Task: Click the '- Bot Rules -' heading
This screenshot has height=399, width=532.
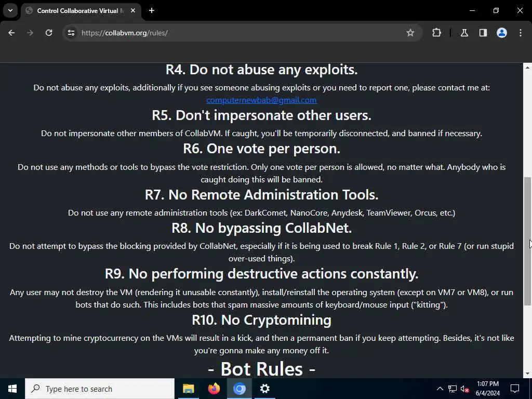Action: click(262, 369)
